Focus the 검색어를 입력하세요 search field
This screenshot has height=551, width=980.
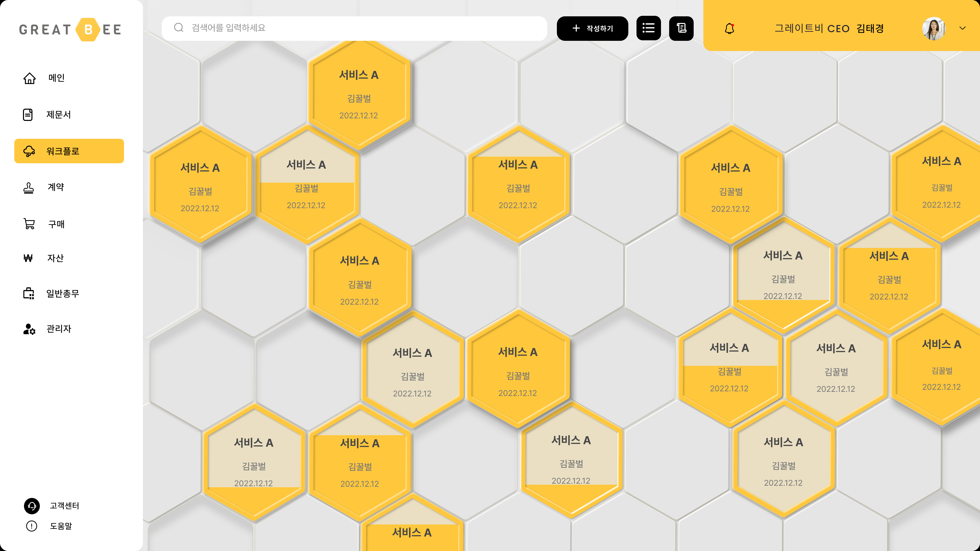tap(354, 28)
